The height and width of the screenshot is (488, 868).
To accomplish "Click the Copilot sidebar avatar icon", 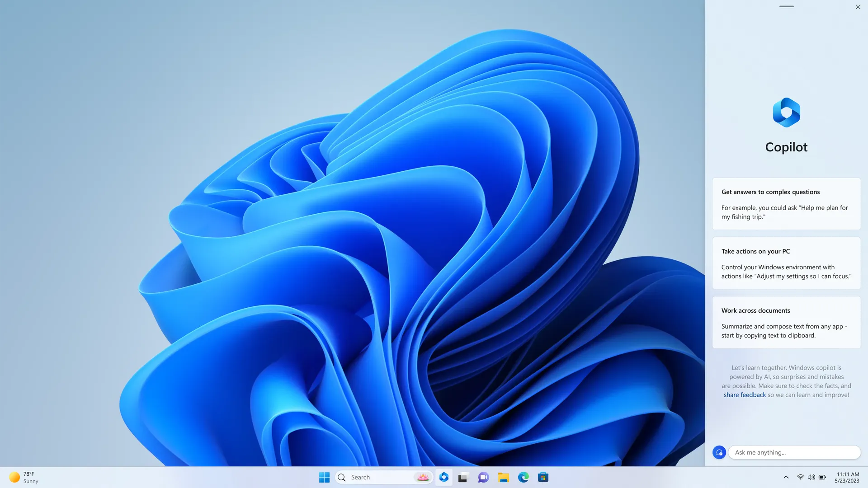I will [719, 452].
